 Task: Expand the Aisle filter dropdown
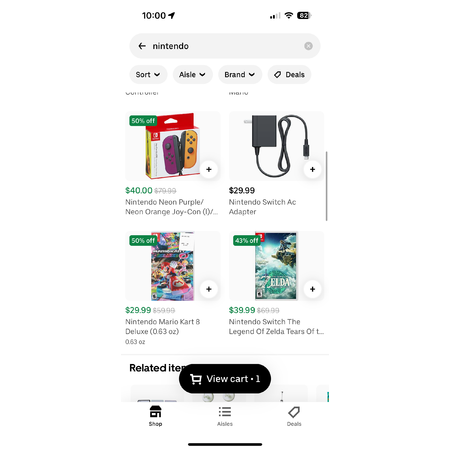click(x=193, y=75)
